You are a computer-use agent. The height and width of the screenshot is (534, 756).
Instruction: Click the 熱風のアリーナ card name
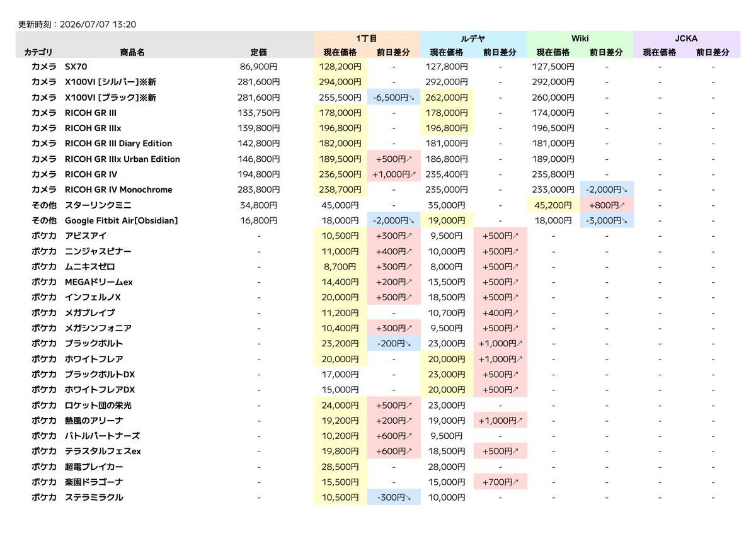coord(94,421)
